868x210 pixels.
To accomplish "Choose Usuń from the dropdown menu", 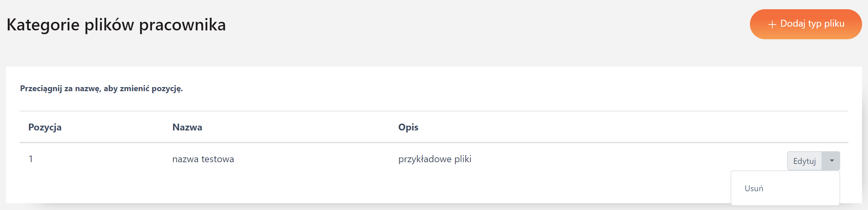I will click(x=754, y=188).
